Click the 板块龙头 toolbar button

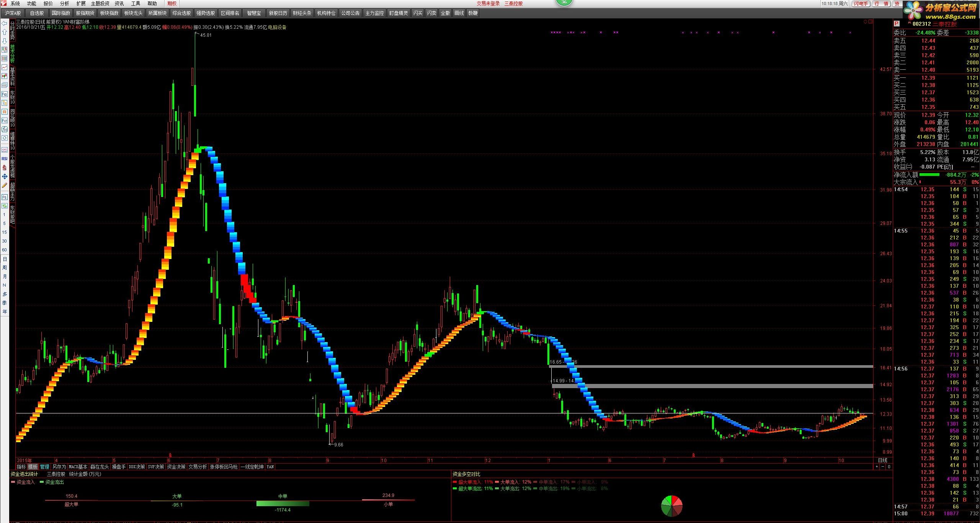click(x=133, y=13)
